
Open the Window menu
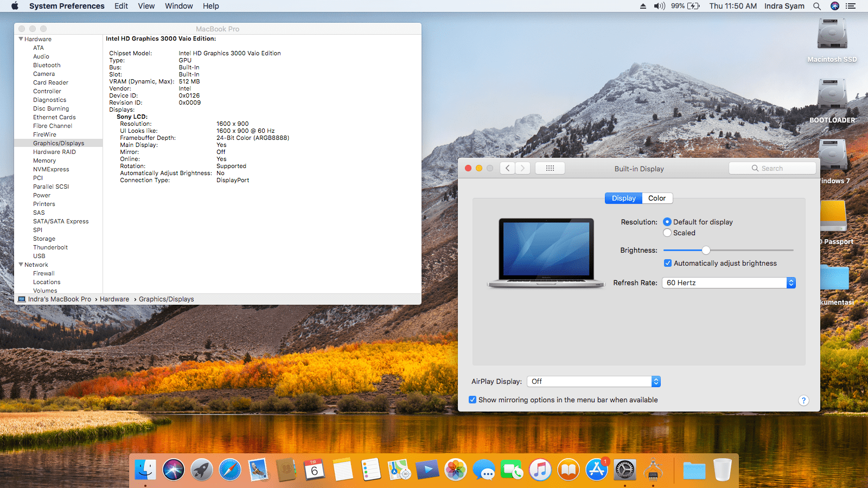point(179,6)
